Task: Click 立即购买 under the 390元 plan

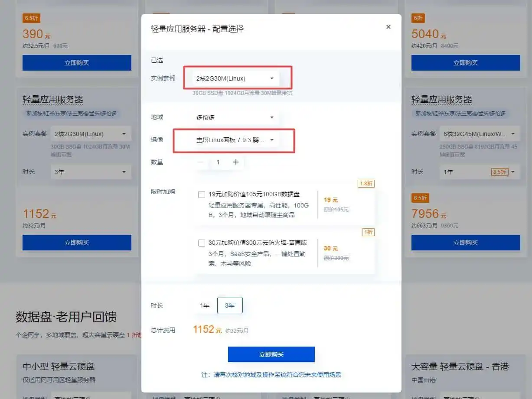Action: (77, 63)
